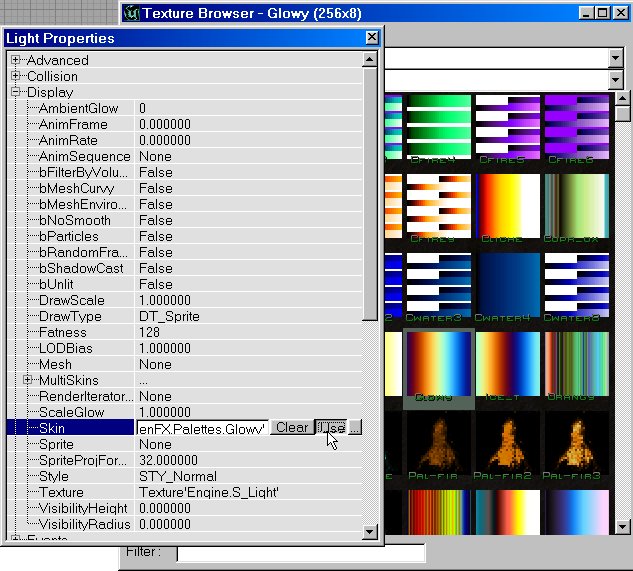Image resolution: width=633 pixels, height=571 pixels.
Task: Pick the Cwater4 solid blue texture
Action: [x=507, y=285]
